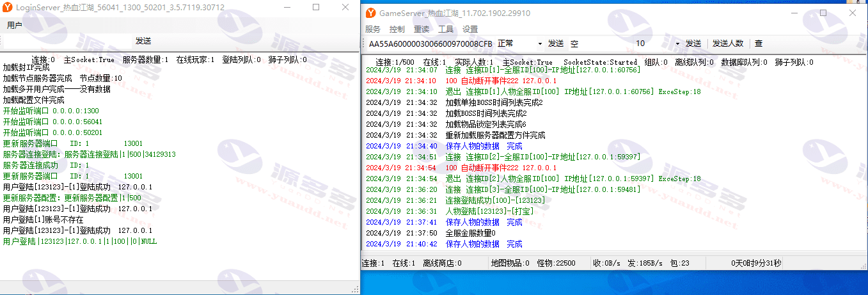Screen dimensions: 868x295
Task: Click 包:23 in status bar
Action: [679, 263]
